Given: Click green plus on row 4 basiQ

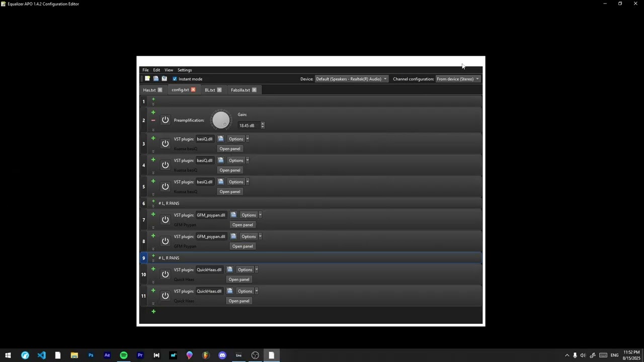Looking at the screenshot, I should pyautogui.click(x=153, y=159).
